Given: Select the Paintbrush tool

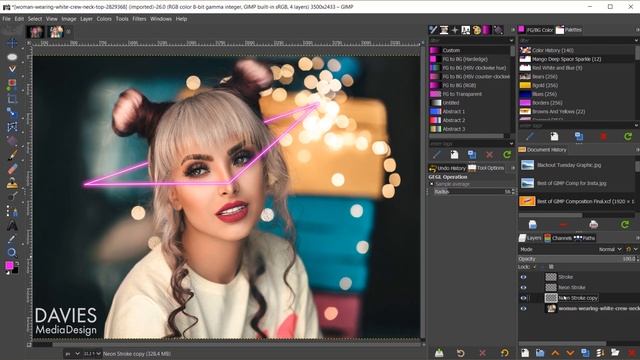Looking at the screenshot, I should click(12, 155).
